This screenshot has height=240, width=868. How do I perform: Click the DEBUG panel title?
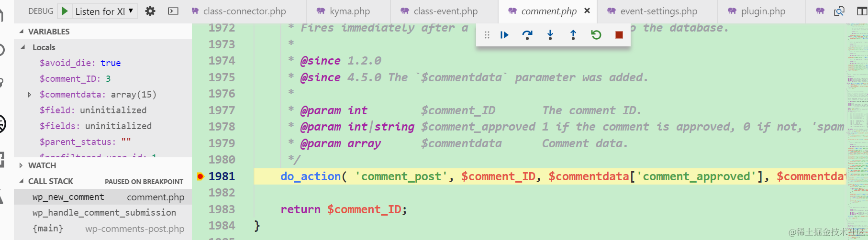click(x=41, y=11)
